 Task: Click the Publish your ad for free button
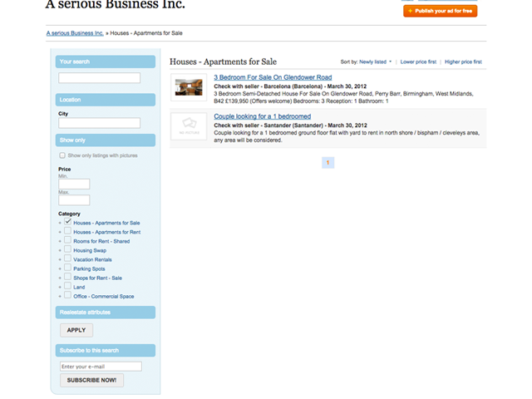(440, 11)
